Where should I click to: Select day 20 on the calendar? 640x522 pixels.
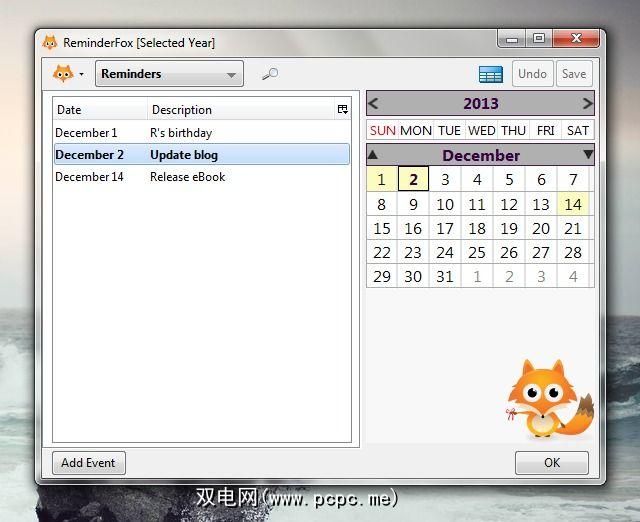tap(541, 228)
